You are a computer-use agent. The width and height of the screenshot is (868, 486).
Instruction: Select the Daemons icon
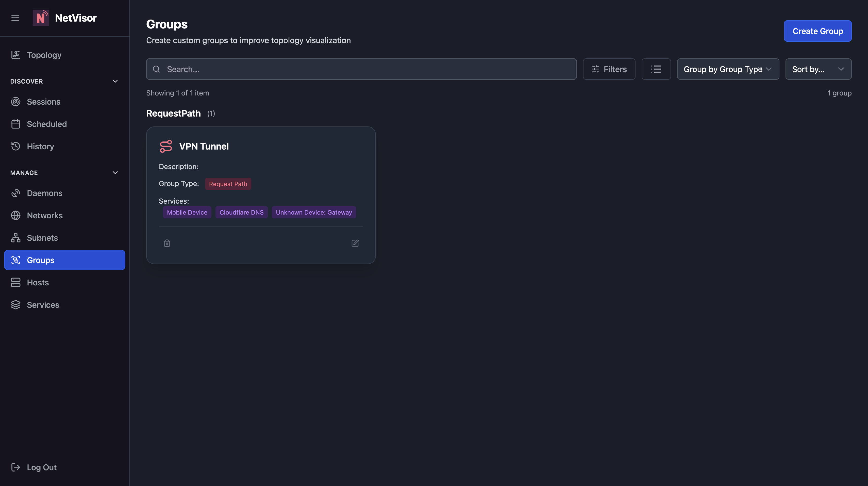tap(16, 193)
